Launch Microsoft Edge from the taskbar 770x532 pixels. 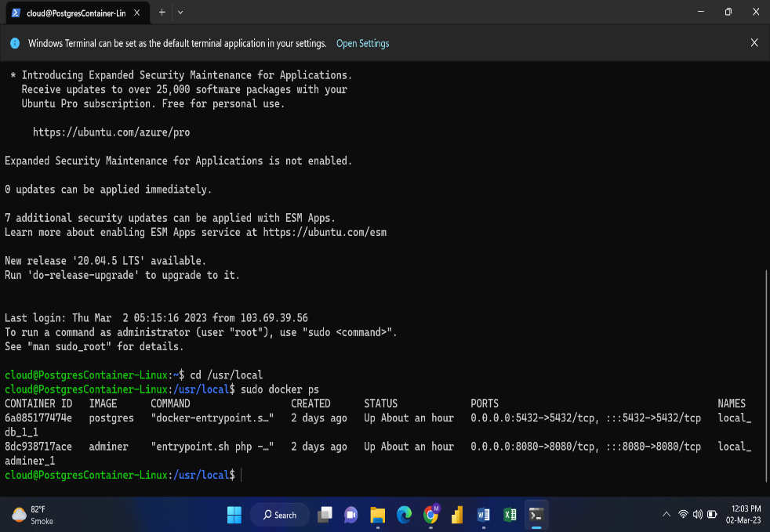pos(404,515)
